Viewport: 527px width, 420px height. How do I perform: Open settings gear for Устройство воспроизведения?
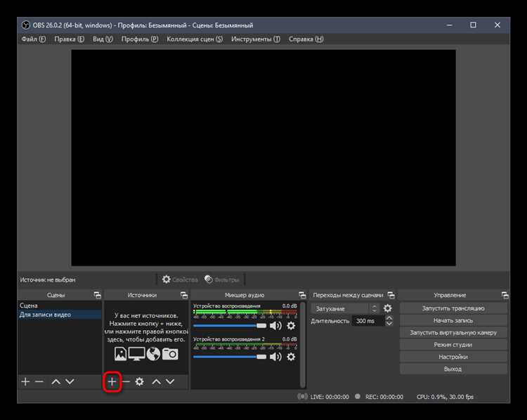click(291, 326)
